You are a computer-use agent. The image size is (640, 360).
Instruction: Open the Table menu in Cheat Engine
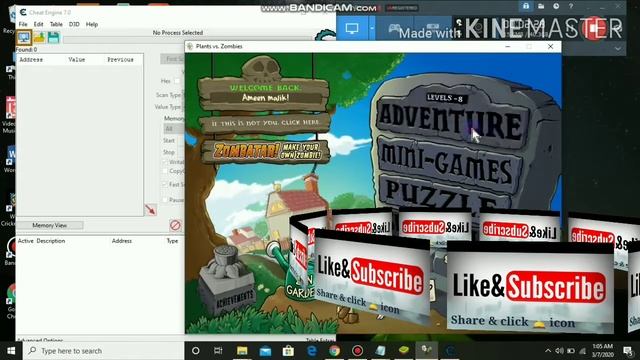coord(56,24)
